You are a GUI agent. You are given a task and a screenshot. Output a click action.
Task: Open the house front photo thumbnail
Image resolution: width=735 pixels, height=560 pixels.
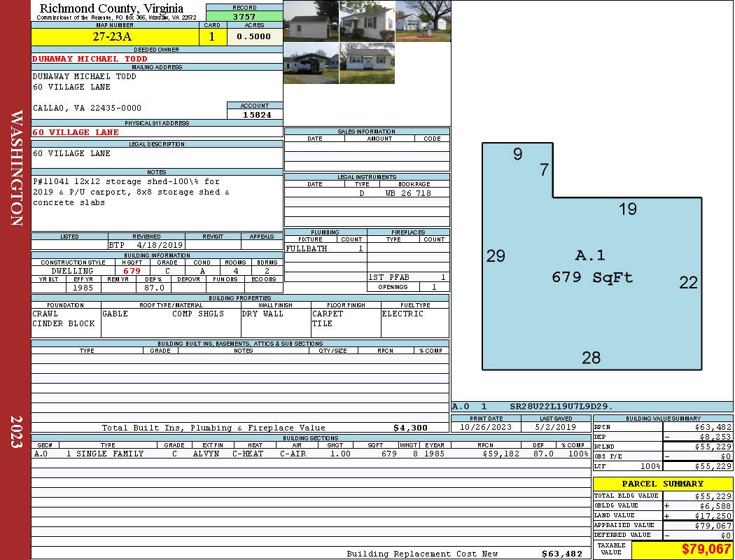pos(367,21)
